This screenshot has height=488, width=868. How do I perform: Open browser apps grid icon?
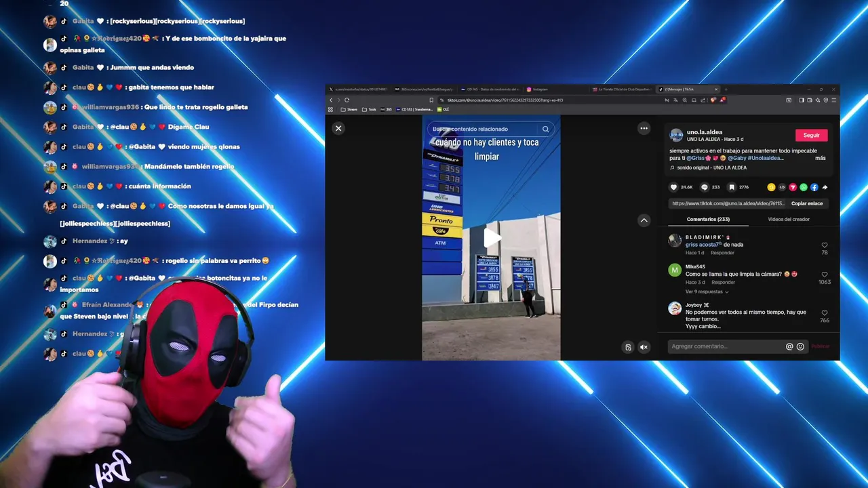pos(330,109)
